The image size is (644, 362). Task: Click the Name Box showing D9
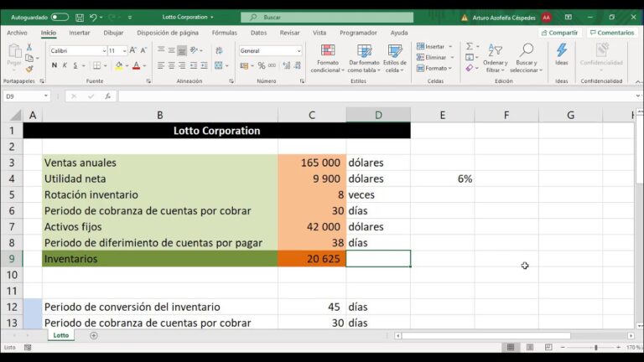click(26, 96)
